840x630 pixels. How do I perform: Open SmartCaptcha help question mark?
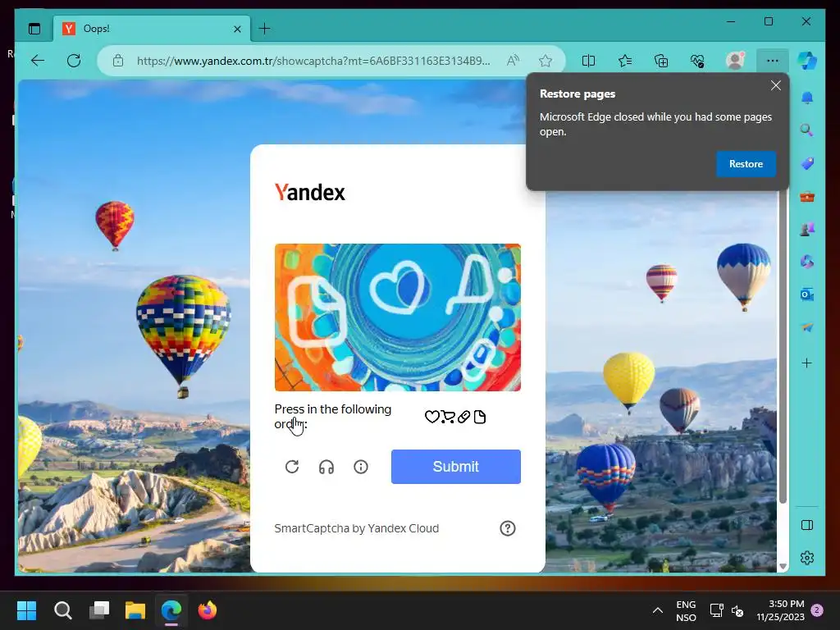pyautogui.click(x=507, y=529)
